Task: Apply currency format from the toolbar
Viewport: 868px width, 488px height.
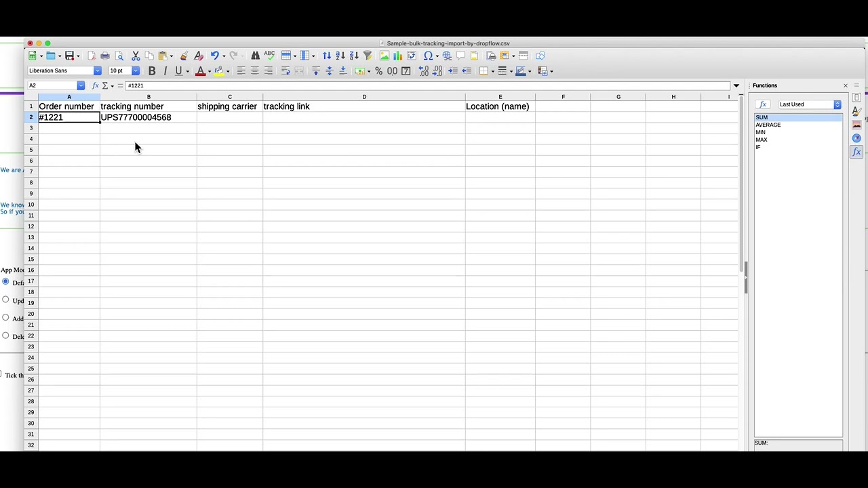Action: pos(360,70)
